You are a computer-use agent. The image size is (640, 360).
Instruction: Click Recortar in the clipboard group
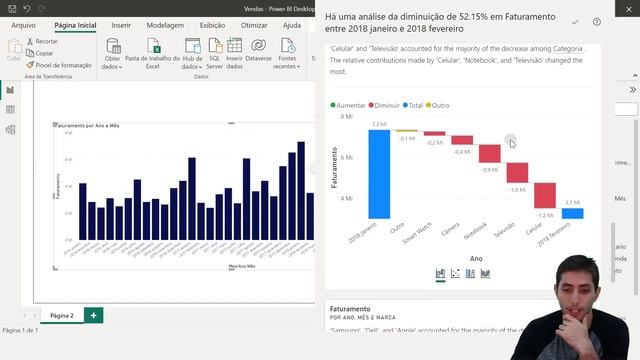[x=42, y=41]
